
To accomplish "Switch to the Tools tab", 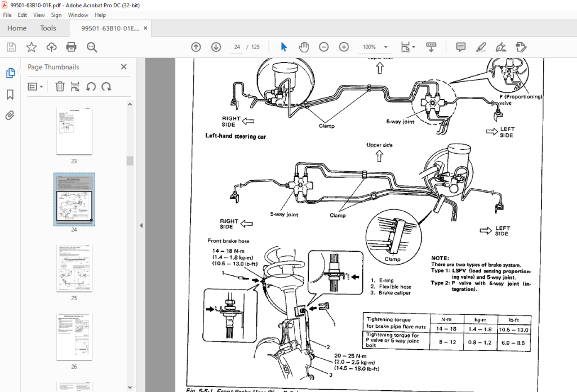I will (48, 28).
